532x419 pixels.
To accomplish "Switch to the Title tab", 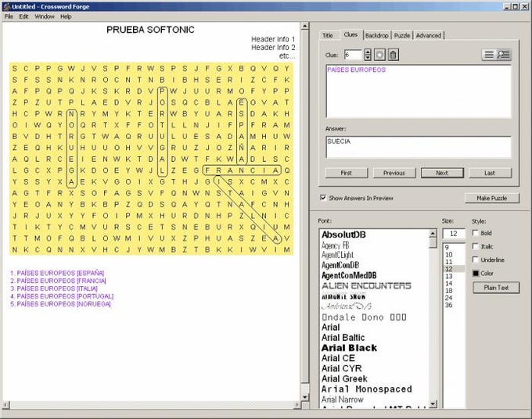I will click(x=327, y=35).
